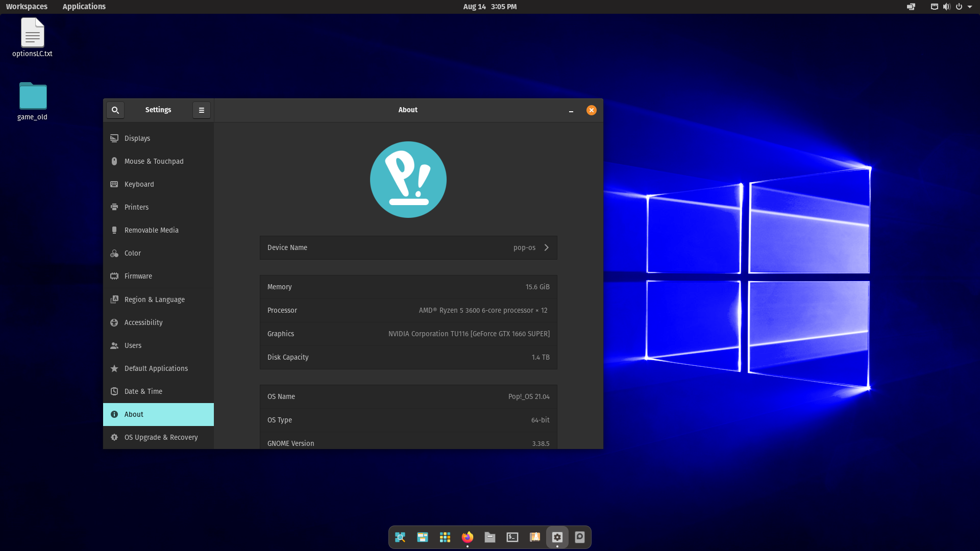Open Default Applications panel
The width and height of the screenshot is (980, 551).
156,368
